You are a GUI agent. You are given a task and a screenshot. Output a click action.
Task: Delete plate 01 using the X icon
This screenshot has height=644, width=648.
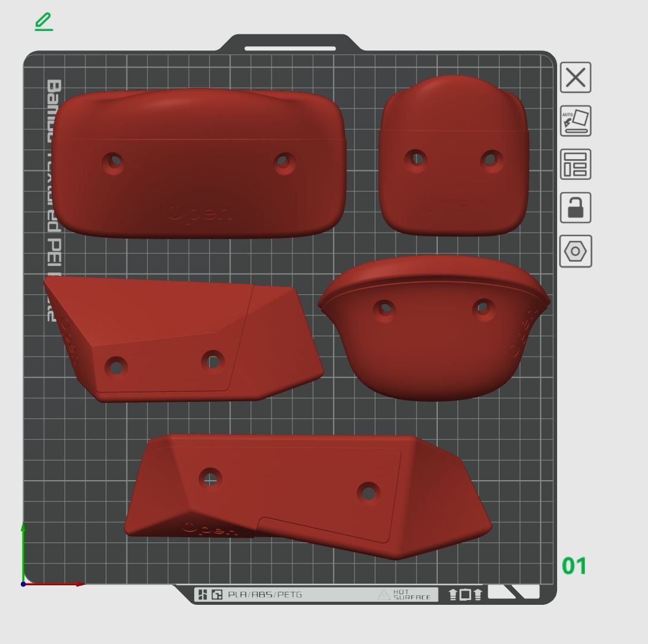click(574, 78)
